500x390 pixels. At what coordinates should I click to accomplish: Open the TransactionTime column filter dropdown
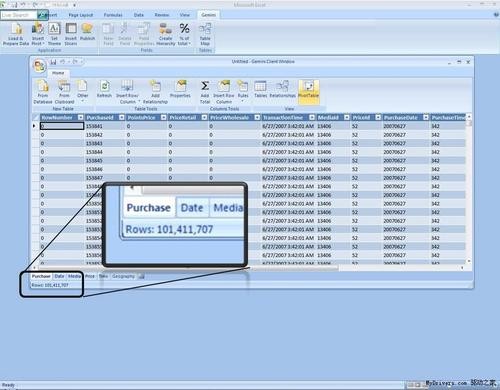(312, 117)
